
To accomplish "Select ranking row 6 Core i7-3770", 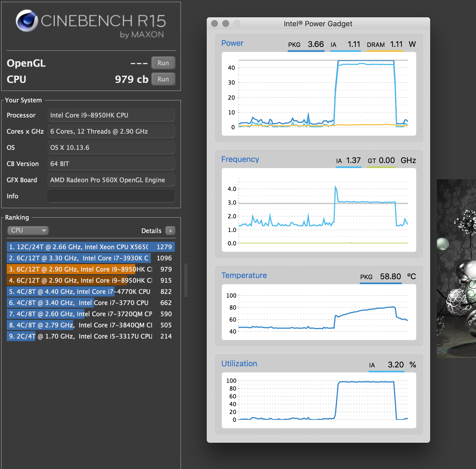I will tap(91, 303).
